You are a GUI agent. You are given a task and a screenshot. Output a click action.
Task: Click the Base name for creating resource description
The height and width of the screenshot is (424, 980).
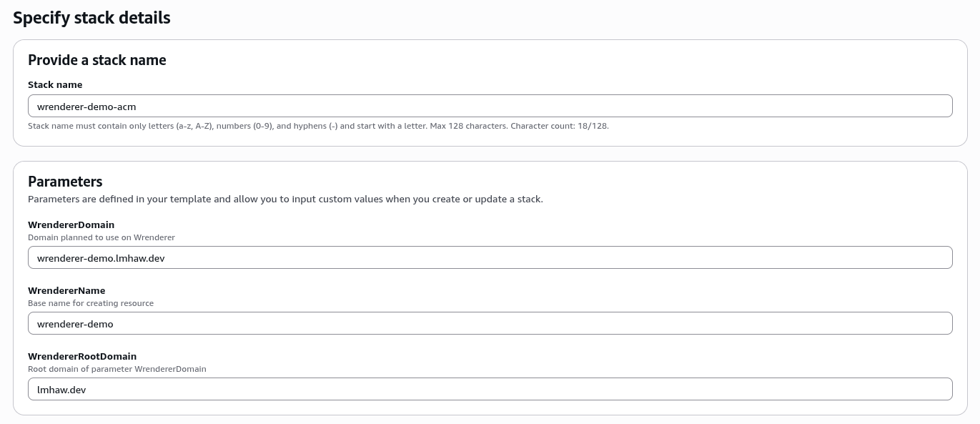(91, 302)
